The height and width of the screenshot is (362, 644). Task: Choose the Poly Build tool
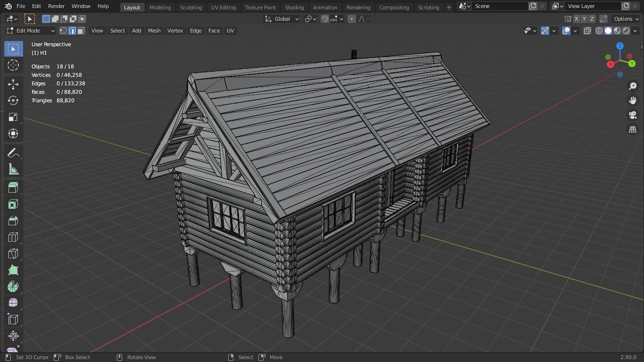point(13,270)
